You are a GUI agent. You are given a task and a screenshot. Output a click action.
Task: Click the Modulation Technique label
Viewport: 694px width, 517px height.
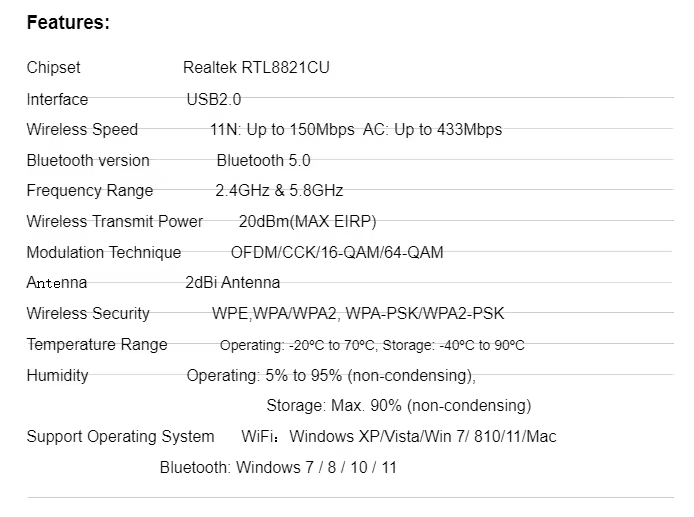point(104,252)
